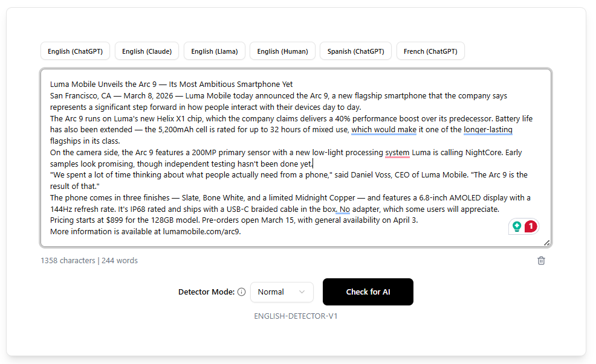Select the "English (Human)" sample
The height and width of the screenshot is (364, 596).
tap(282, 51)
